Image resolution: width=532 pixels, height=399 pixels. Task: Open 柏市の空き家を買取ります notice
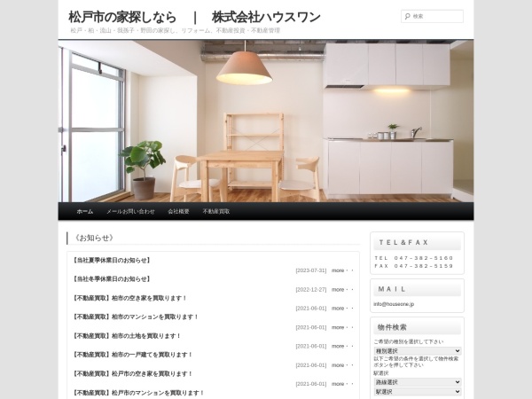coord(129,298)
